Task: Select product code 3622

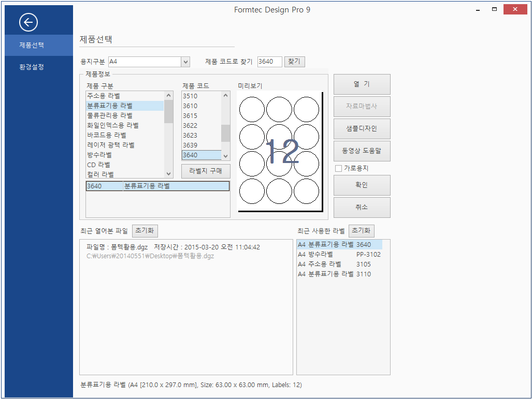Action: click(x=202, y=125)
